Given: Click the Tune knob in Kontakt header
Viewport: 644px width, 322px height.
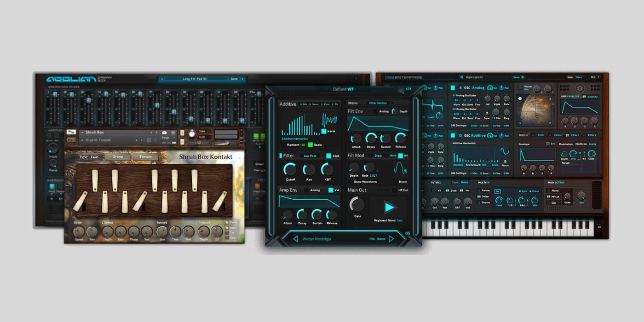Looking at the screenshot, I should pos(191,134).
